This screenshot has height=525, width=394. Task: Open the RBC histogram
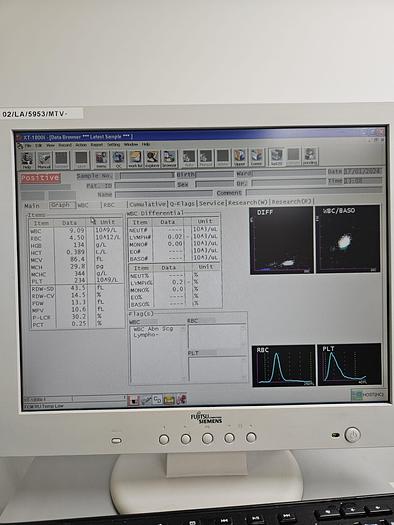click(283, 366)
